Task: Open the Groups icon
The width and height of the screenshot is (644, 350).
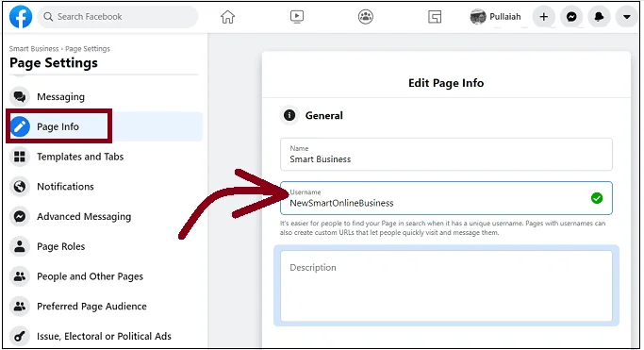Action: click(366, 17)
